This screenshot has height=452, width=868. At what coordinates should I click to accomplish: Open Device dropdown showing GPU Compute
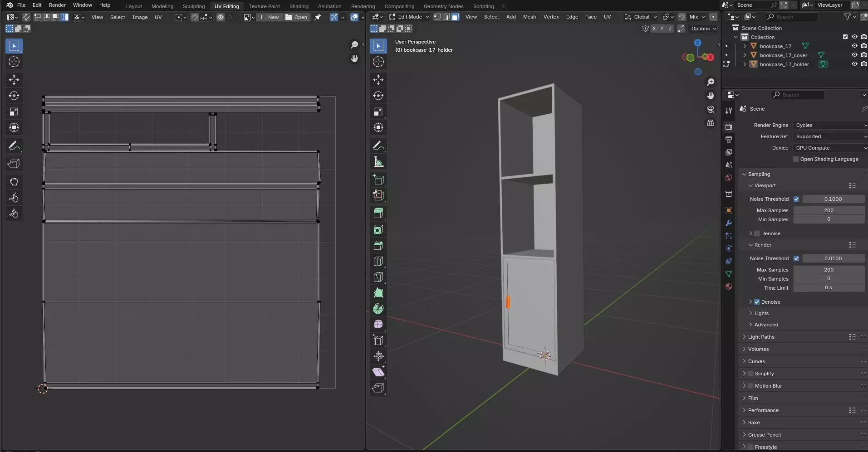[x=830, y=148]
